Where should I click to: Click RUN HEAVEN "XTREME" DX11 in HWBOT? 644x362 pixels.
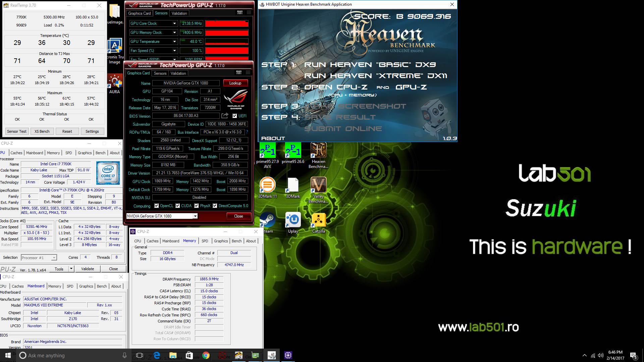376,76
